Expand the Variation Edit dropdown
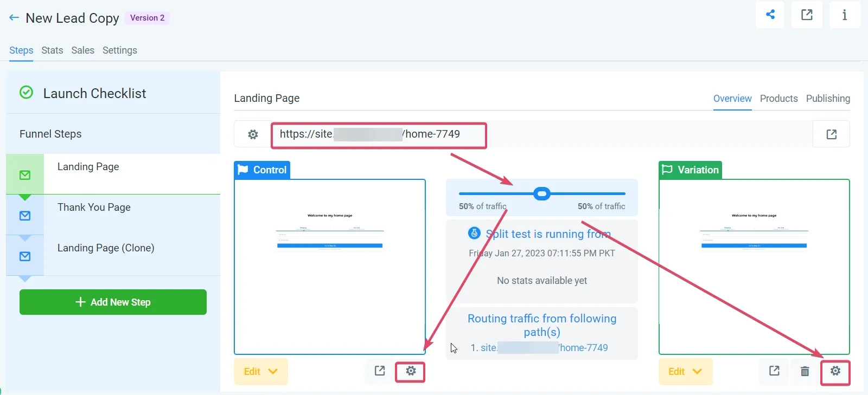868x395 pixels. click(x=685, y=372)
